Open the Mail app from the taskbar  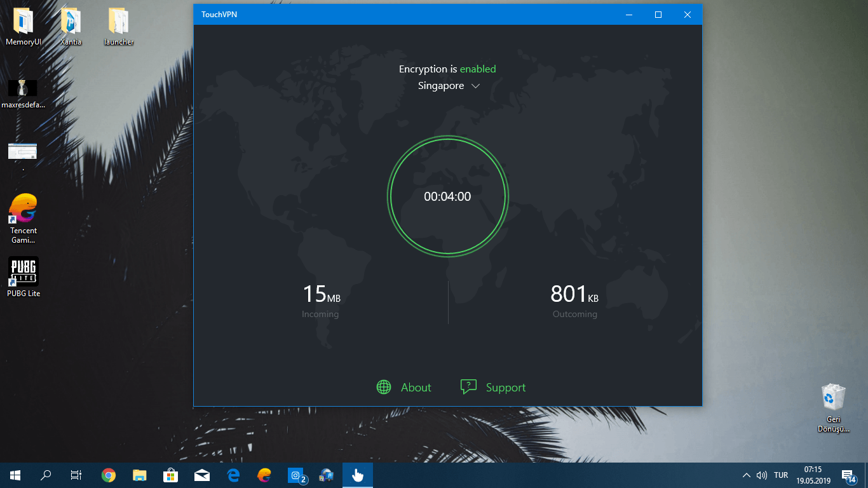coord(202,475)
